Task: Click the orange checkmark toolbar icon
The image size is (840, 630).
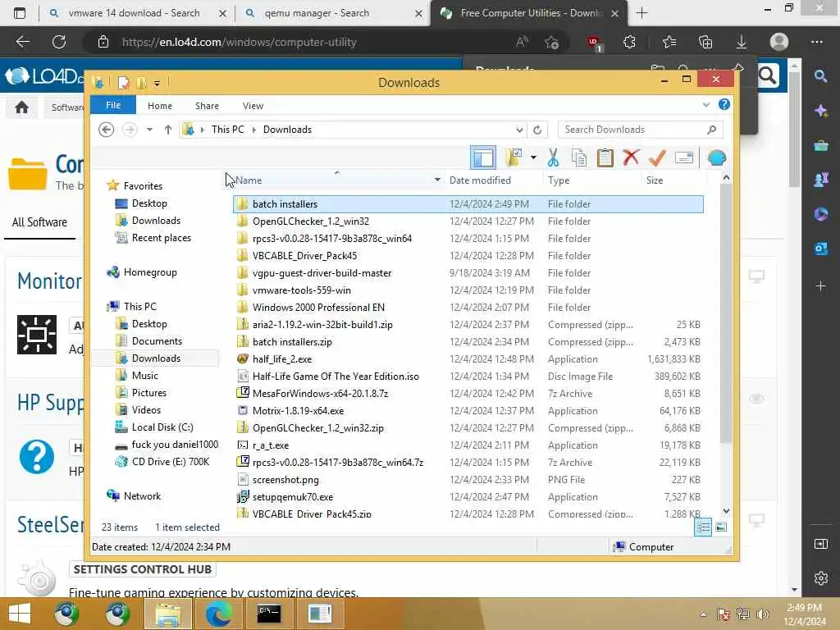Action: [x=657, y=157]
